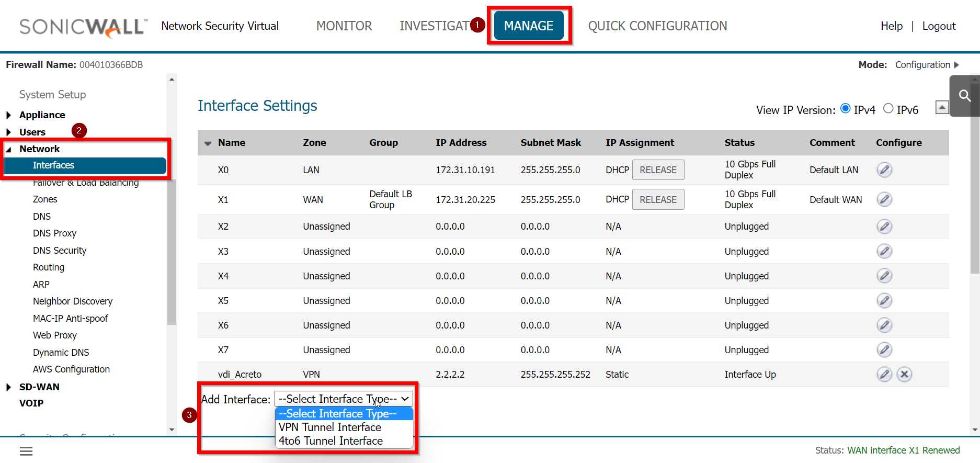Pick the --Select Interface Type-- option

[x=344, y=414]
